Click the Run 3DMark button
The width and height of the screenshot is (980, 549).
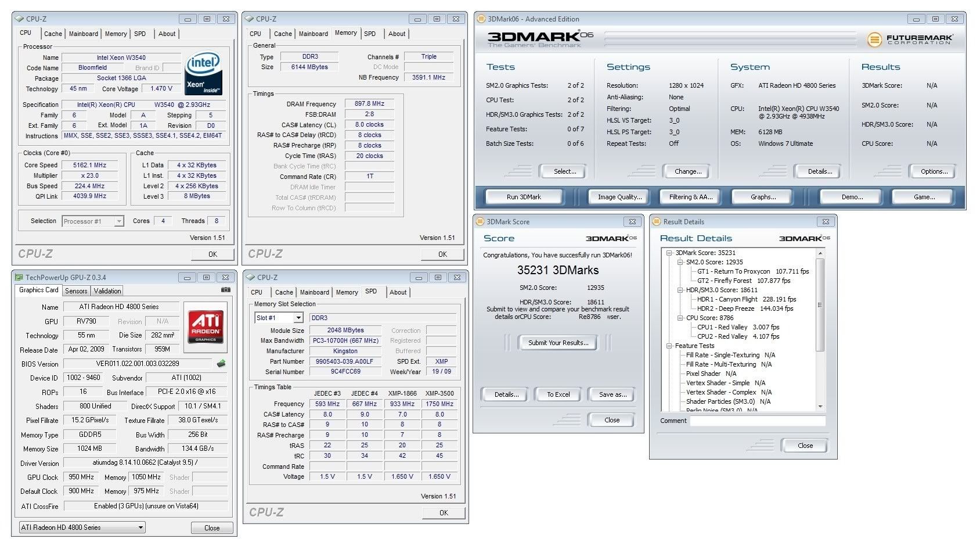click(x=524, y=197)
